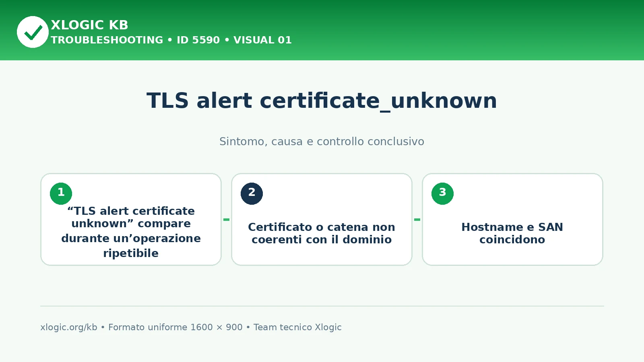The image size is (644, 362).
Task: Select the symptom text about 'operazione ripetibile'
Action: coord(131,232)
